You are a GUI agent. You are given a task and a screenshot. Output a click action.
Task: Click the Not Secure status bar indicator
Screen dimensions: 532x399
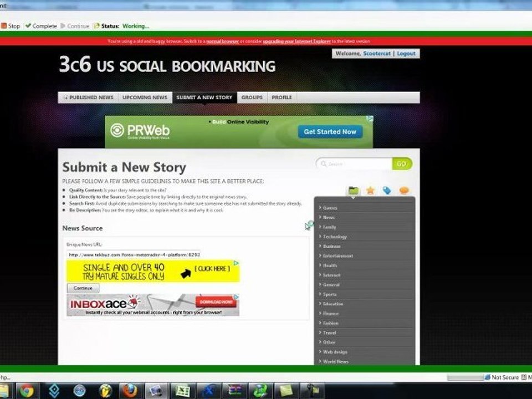[x=502, y=377]
